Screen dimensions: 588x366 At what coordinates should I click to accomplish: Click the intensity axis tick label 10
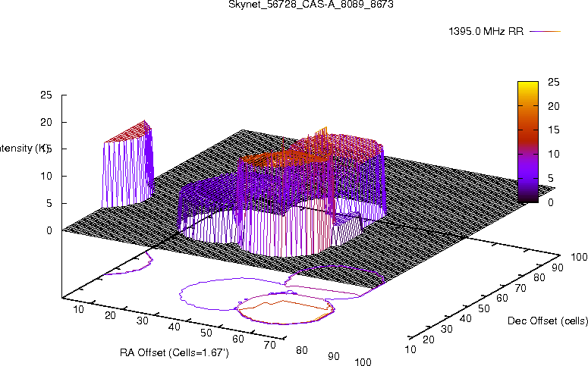point(46,176)
